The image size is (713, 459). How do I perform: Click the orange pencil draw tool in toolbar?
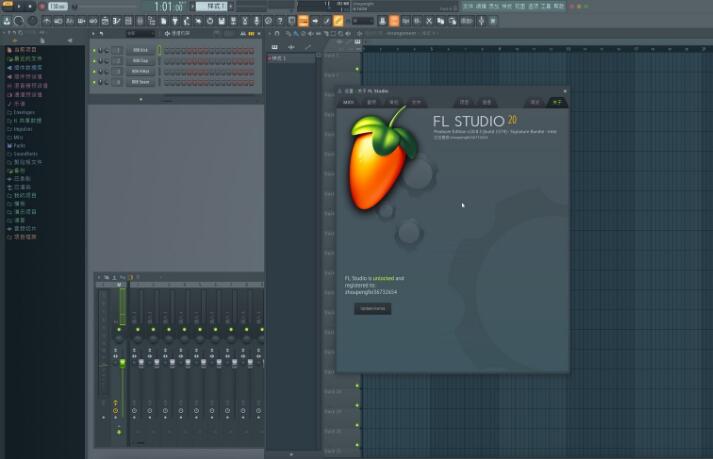(x=338, y=21)
